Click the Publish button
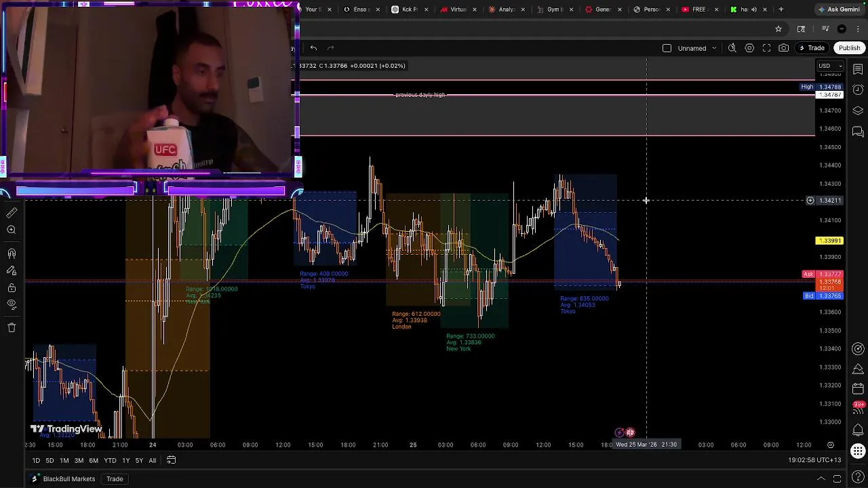 (849, 48)
